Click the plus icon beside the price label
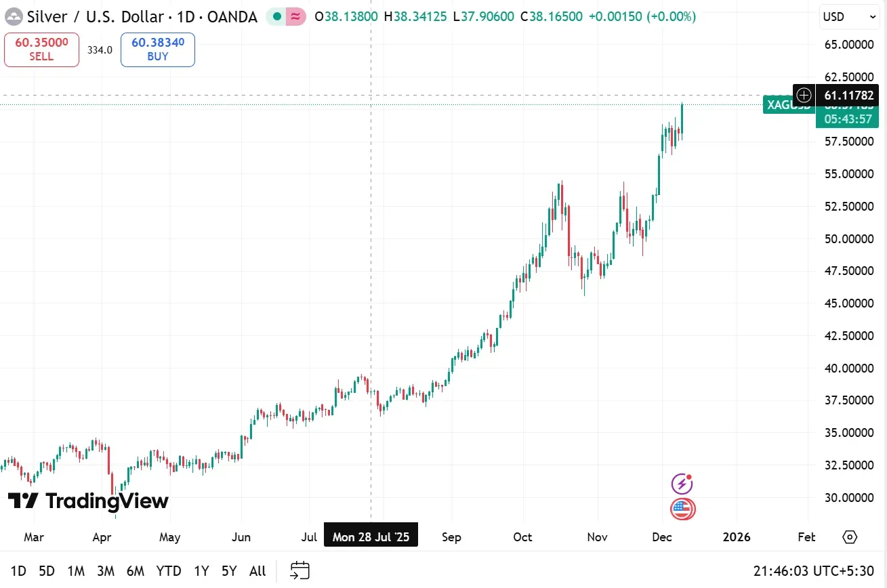Viewport: 887px width, 588px height. coord(803,96)
